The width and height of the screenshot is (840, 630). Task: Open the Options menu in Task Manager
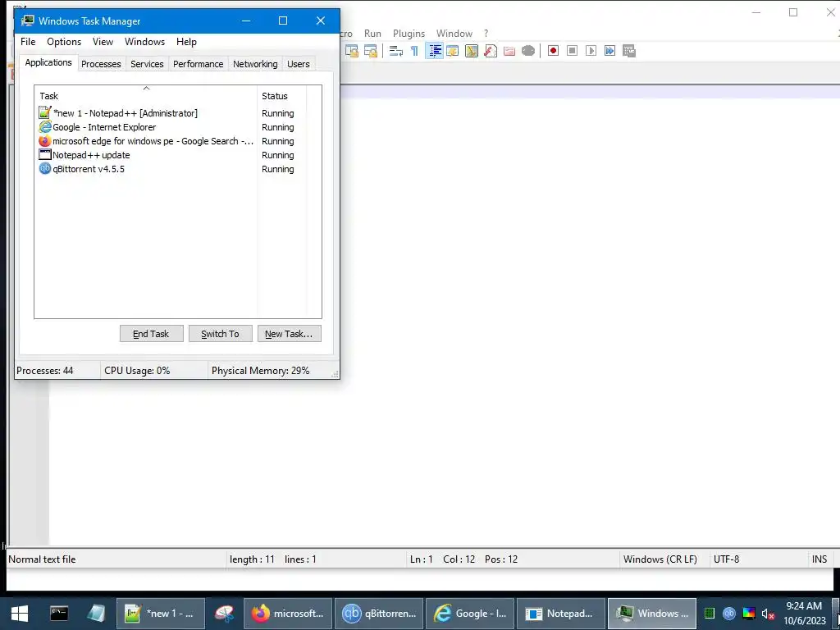(64, 42)
